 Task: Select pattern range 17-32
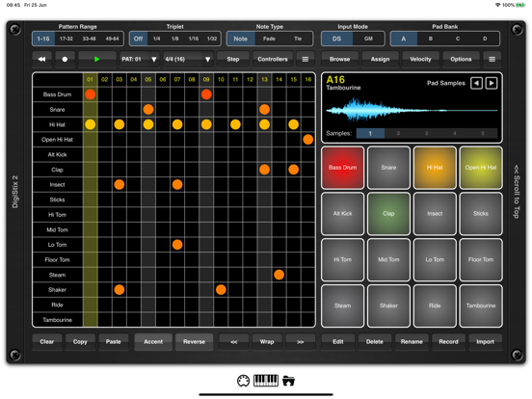click(x=66, y=39)
